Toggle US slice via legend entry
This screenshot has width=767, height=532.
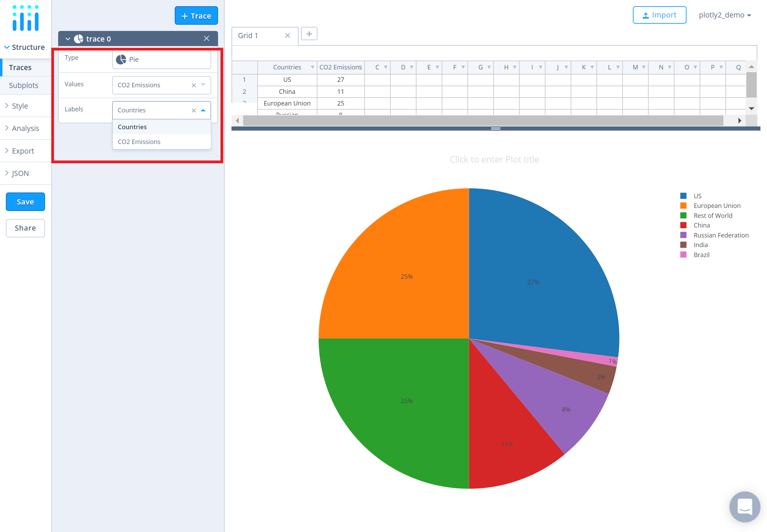coord(697,196)
